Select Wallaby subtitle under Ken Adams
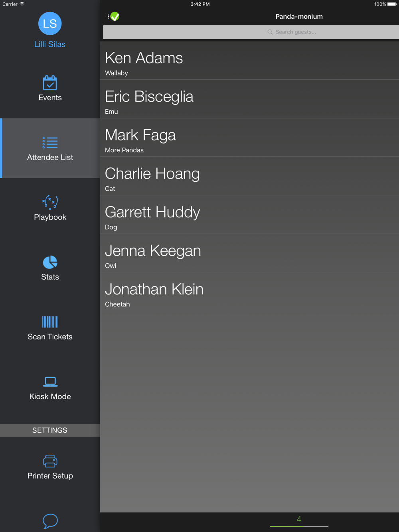399x532 pixels. pos(117,73)
